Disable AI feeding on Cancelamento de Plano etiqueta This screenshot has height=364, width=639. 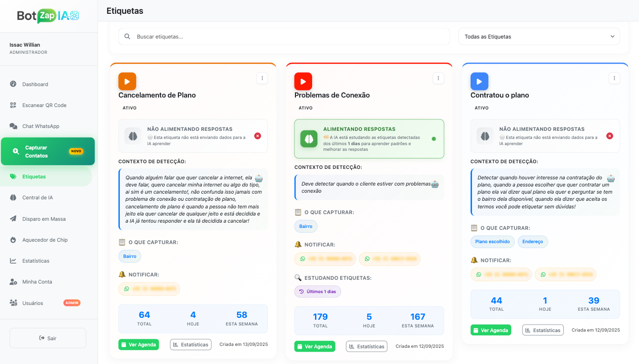(257, 136)
